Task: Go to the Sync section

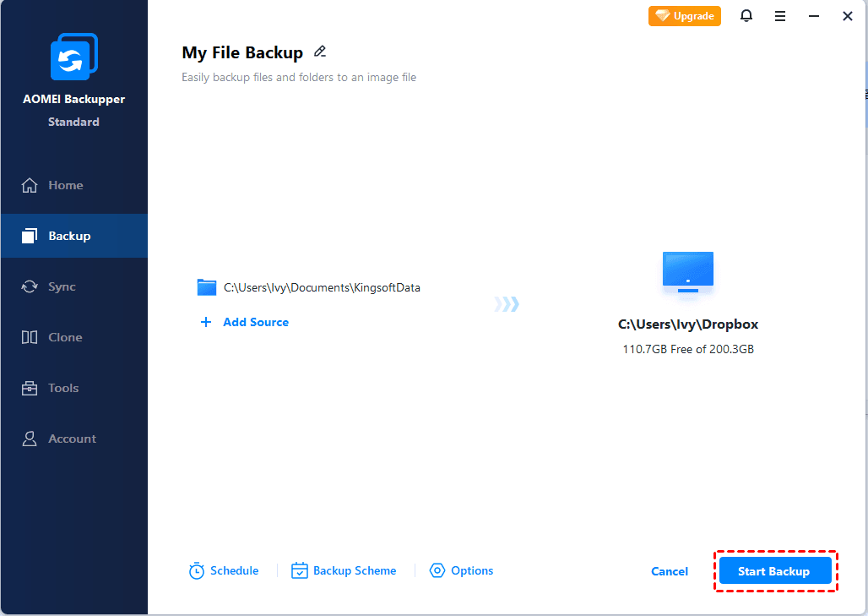Action: [74, 286]
